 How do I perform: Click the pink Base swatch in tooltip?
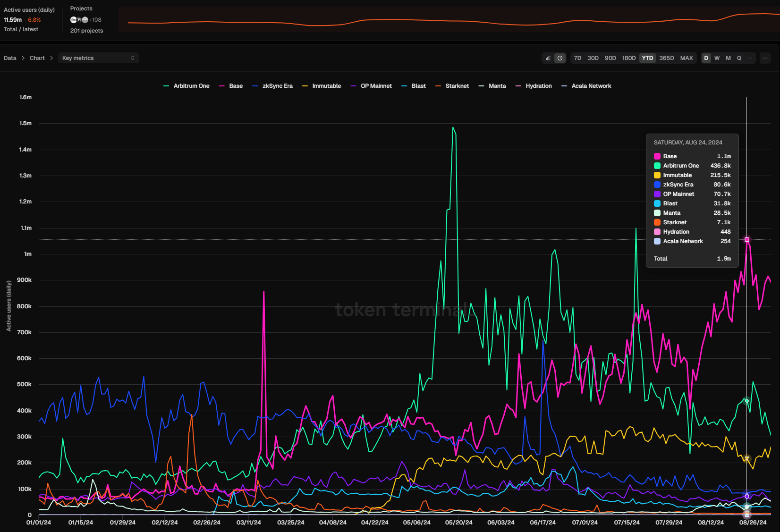tap(657, 156)
